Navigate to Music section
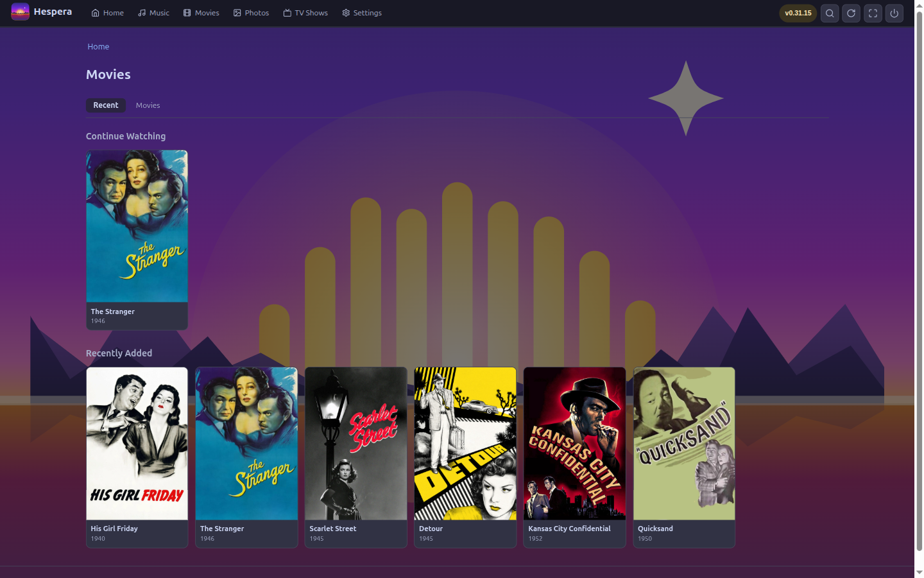This screenshot has width=924, height=578. tap(153, 13)
